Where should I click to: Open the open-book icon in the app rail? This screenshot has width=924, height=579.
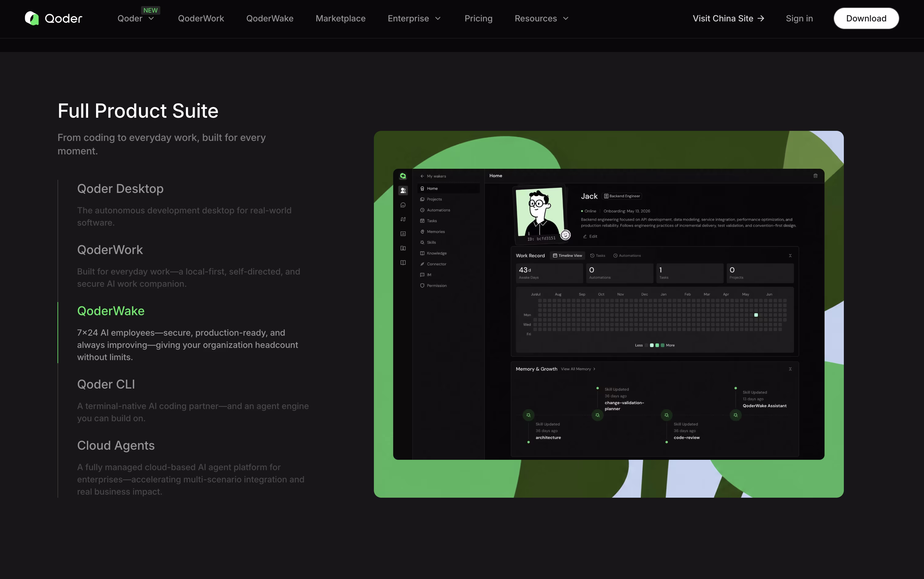point(403,263)
